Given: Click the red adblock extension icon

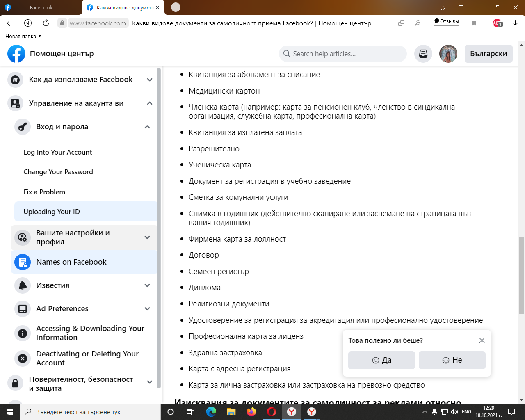Looking at the screenshot, I should pos(498,23).
